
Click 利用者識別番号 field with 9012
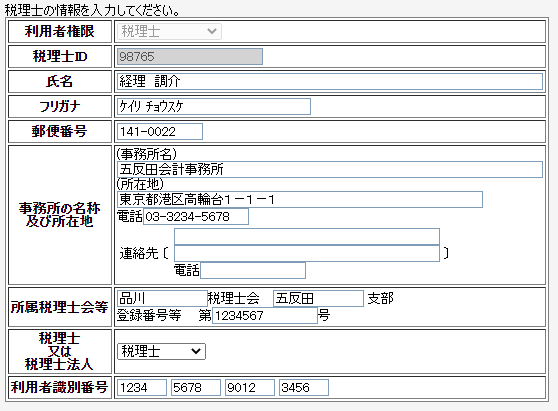[x=250, y=387]
